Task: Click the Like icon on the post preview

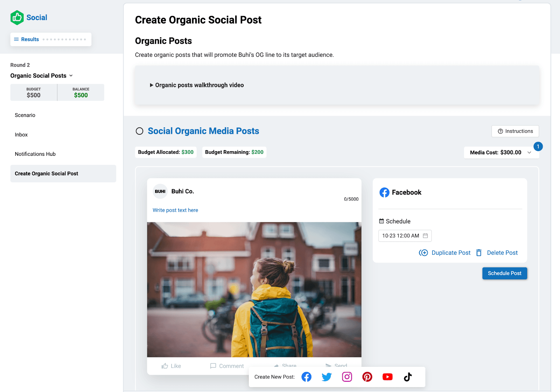Action: 165,366
